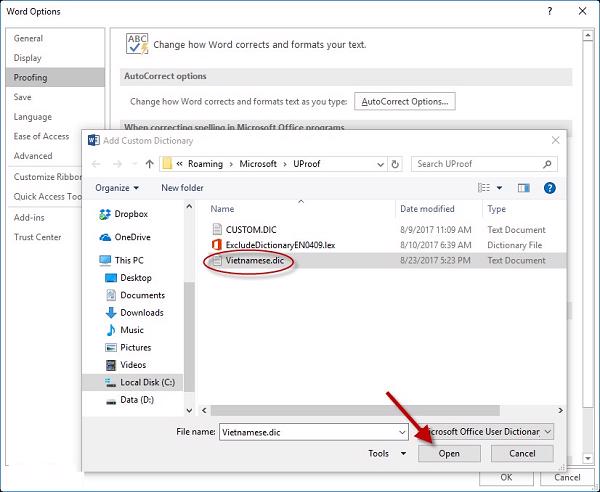
Task: Open the Downloads folder in sidebar
Action: point(141,313)
